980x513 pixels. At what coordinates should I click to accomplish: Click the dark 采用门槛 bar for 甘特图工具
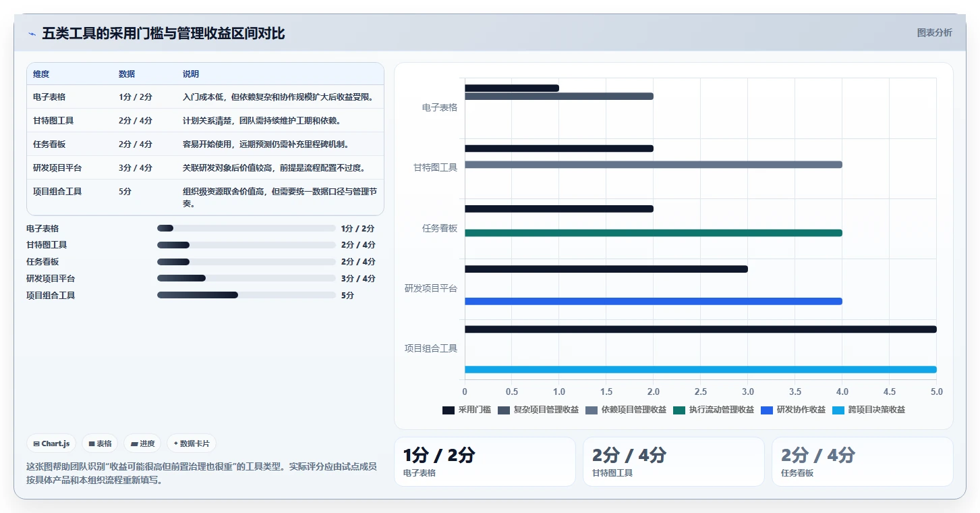coord(559,148)
